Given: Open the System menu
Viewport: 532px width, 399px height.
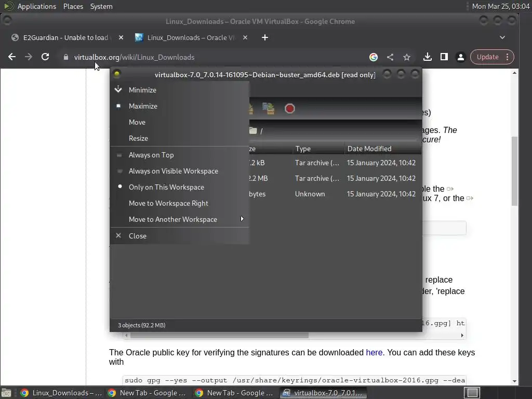Looking at the screenshot, I should point(101,6).
